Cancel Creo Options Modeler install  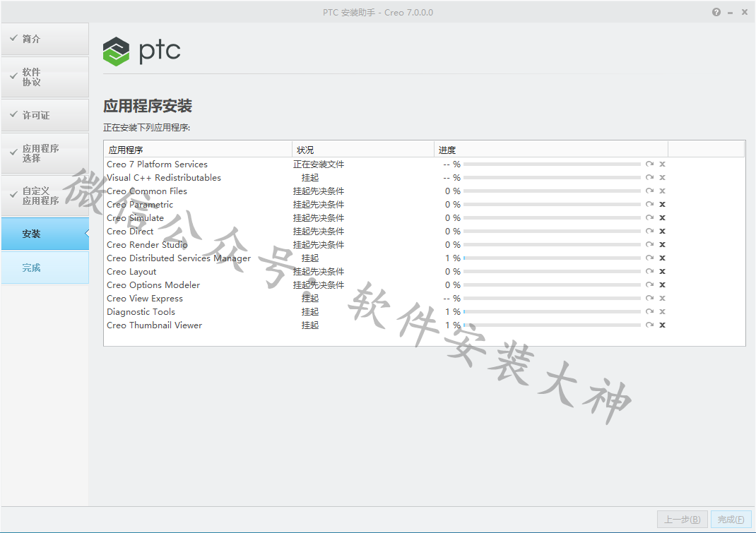point(663,285)
